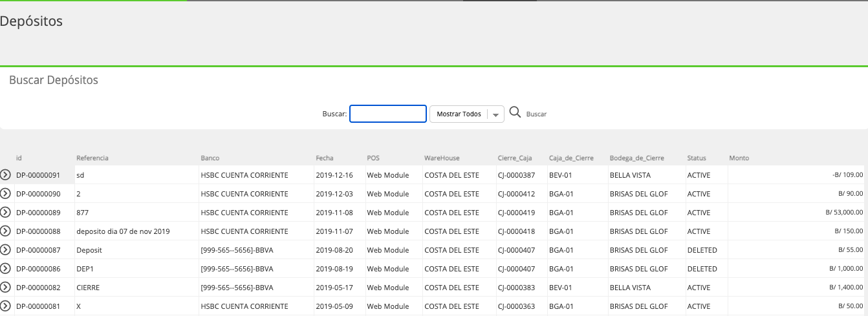Click DELETED status of DP-00000087
Screen dimensions: 868x316
click(702, 250)
